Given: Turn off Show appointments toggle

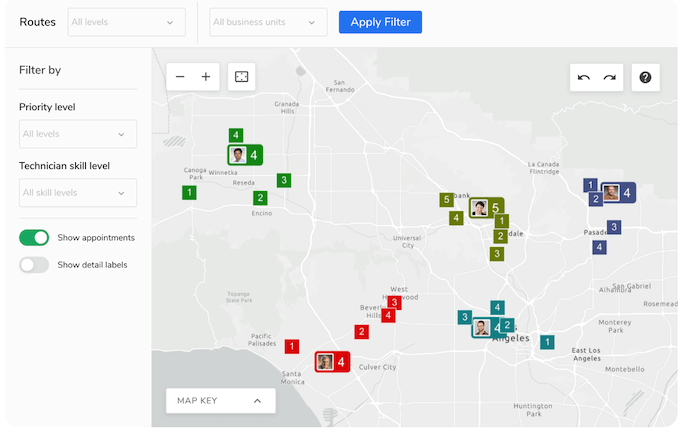Looking at the screenshot, I should tap(34, 238).
